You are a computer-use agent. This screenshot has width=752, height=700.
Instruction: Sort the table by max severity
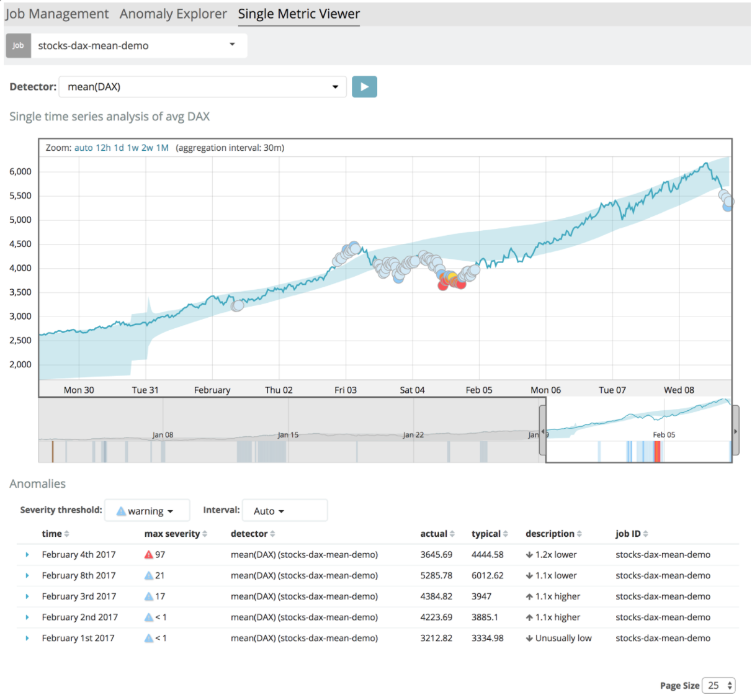coord(176,534)
